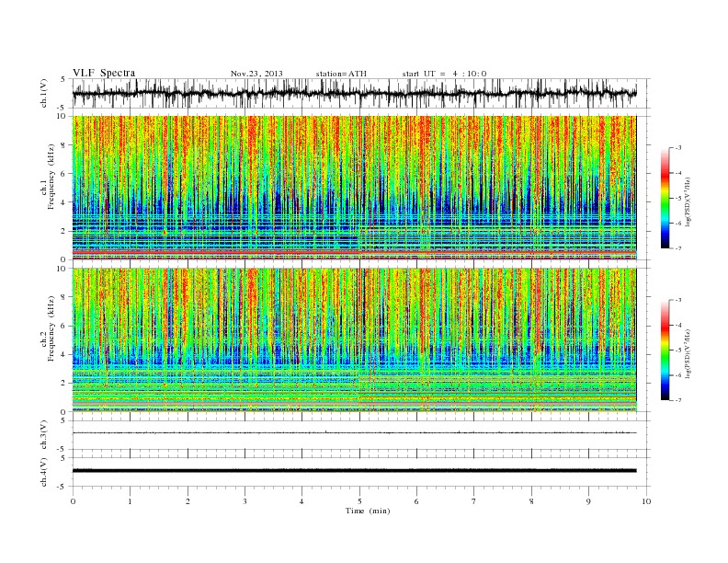Click the "8" tick on the Time axis

point(531,501)
